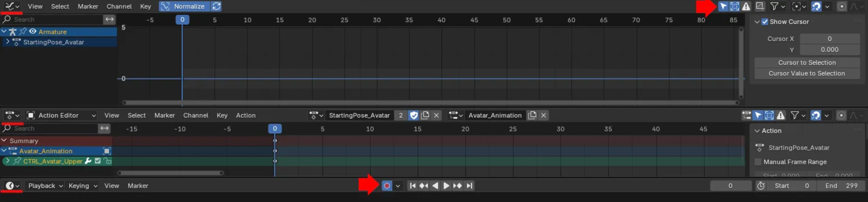Open the Playback dropdown in the timeline
This screenshot has height=202, width=868.
(x=45, y=186)
